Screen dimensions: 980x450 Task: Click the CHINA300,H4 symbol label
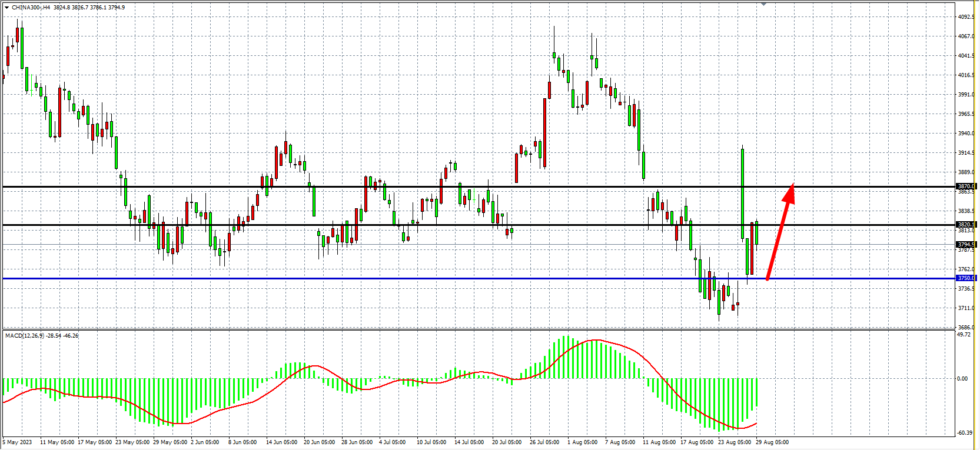(31, 8)
